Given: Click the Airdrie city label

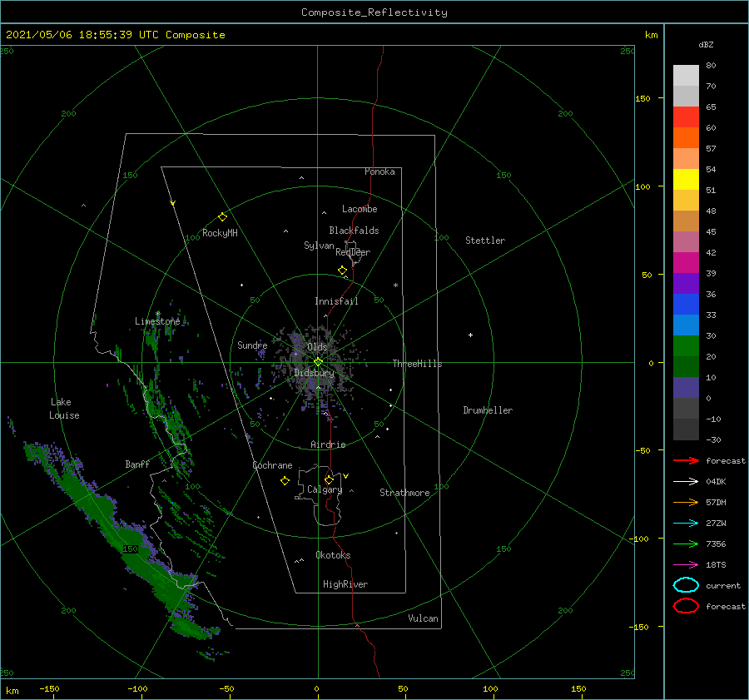Looking at the screenshot, I should (328, 444).
